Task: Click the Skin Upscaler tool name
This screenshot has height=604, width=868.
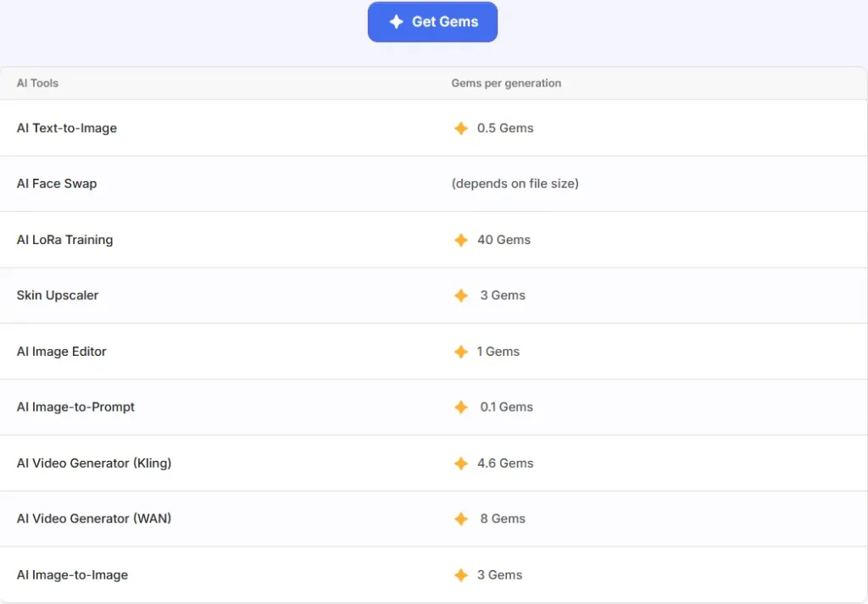Action: (x=58, y=296)
